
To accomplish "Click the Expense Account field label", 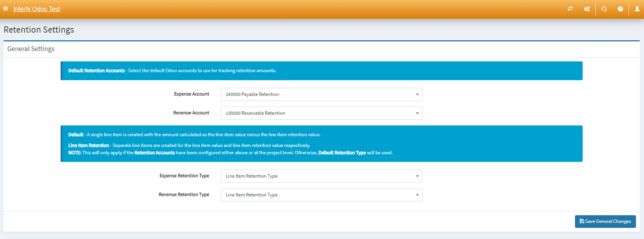I will [x=191, y=94].
